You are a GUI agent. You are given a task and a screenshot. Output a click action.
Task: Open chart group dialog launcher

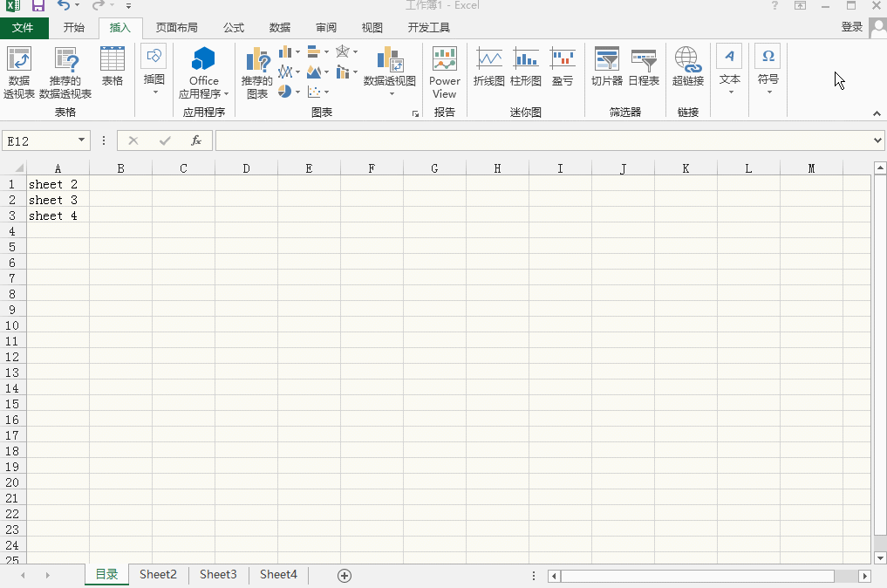(415, 113)
